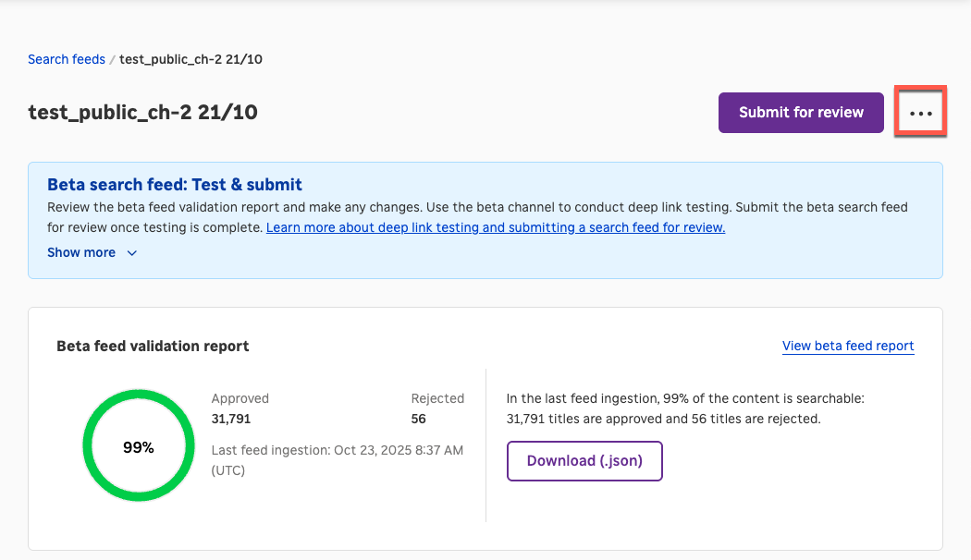971x560 pixels.
Task: Click the Rejected count 56
Action: tap(418, 418)
